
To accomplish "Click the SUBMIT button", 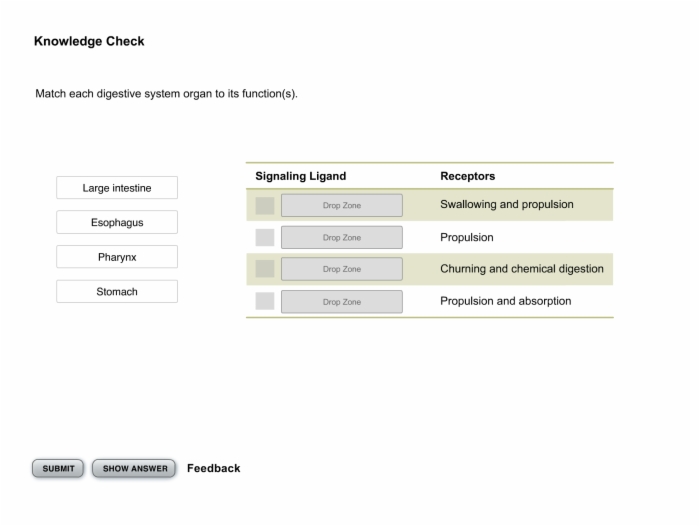I will tap(58, 468).
